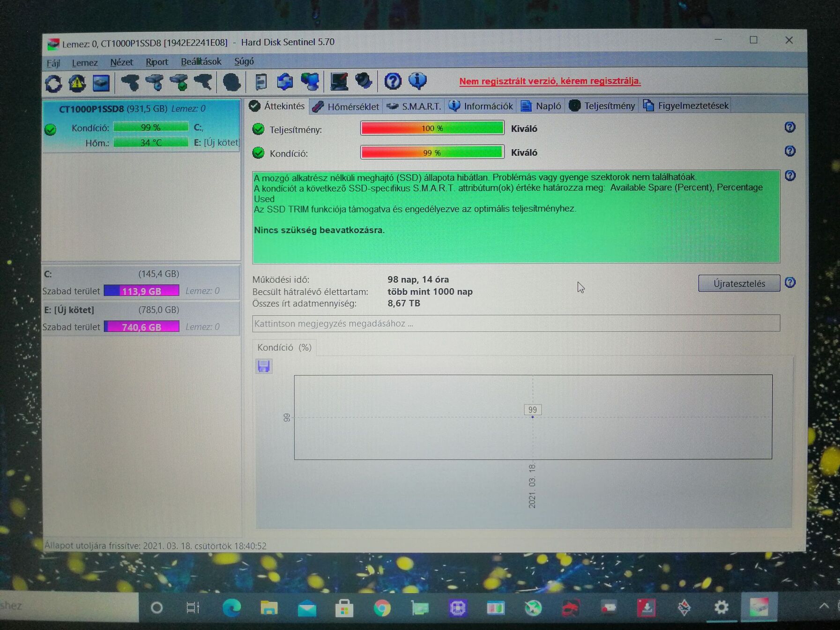Screen dimensions: 840x630
Task: Open help via toolbar question mark icon
Action: [x=393, y=82]
